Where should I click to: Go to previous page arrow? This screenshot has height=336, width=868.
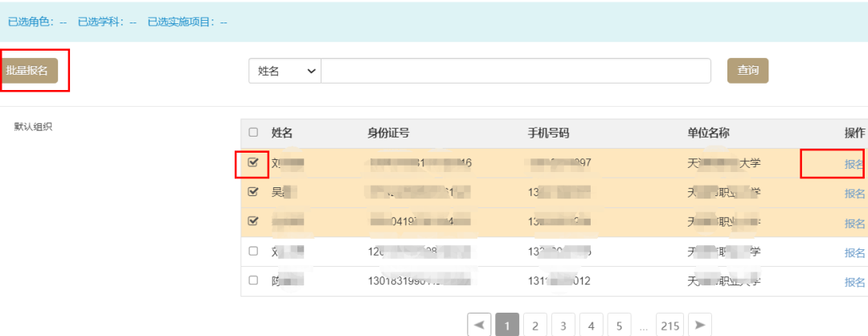coord(479,325)
